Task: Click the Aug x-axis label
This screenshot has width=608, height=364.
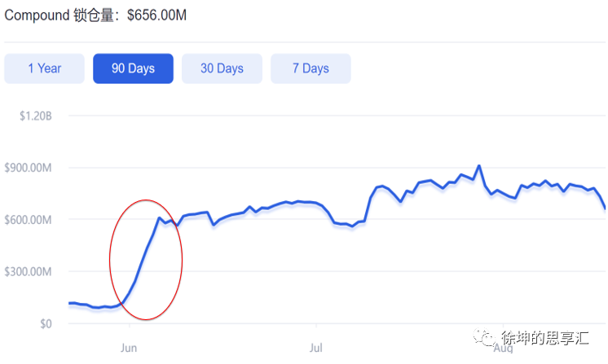Action: (x=503, y=349)
